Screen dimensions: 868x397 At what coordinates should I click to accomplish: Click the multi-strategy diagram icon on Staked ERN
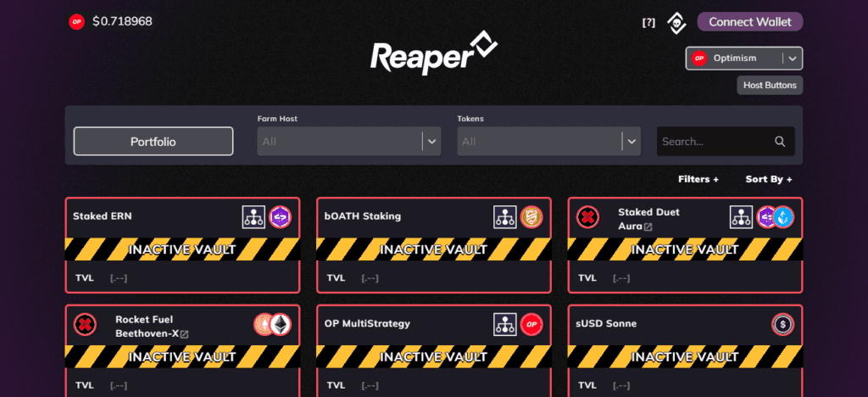click(x=253, y=217)
